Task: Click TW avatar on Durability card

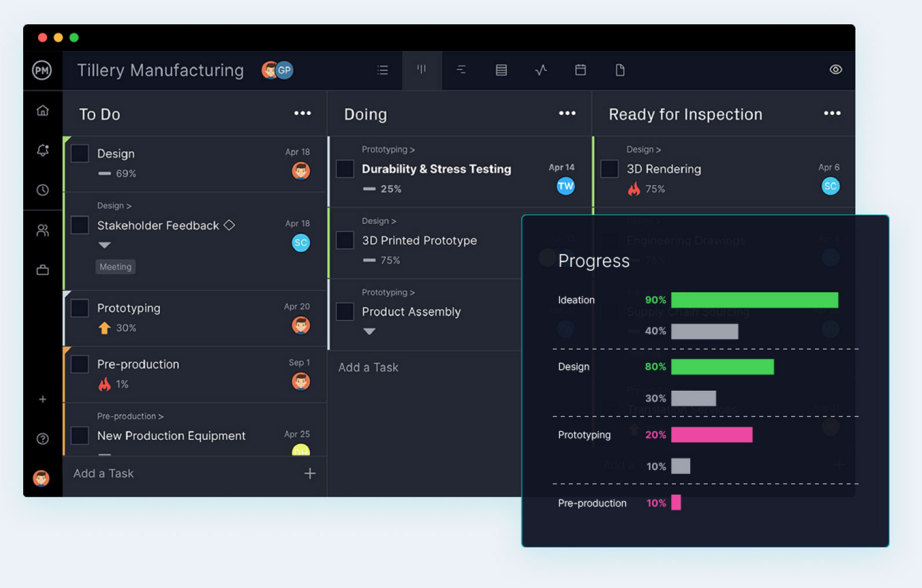Action: [x=565, y=186]
